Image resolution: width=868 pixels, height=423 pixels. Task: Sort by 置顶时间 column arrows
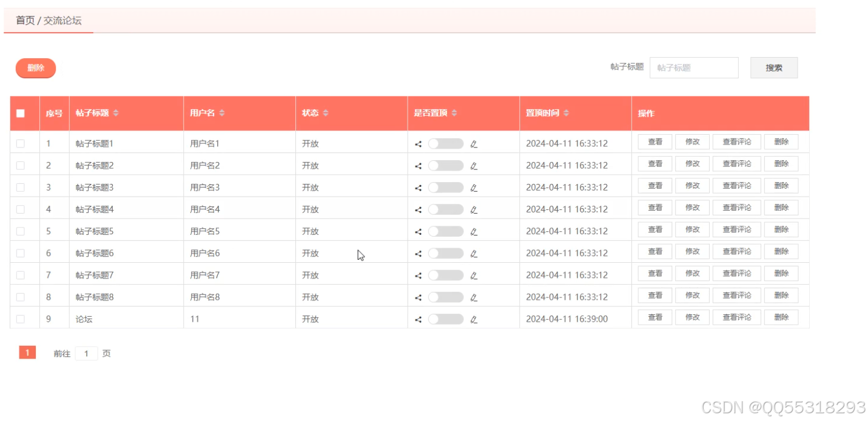(566, 113)
